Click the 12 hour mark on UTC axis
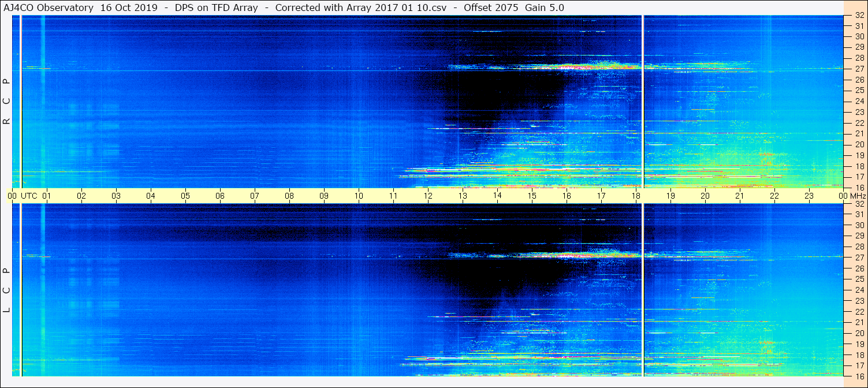Image resolution: width=868 pixels, height=388 pixels. pos(428,196)
